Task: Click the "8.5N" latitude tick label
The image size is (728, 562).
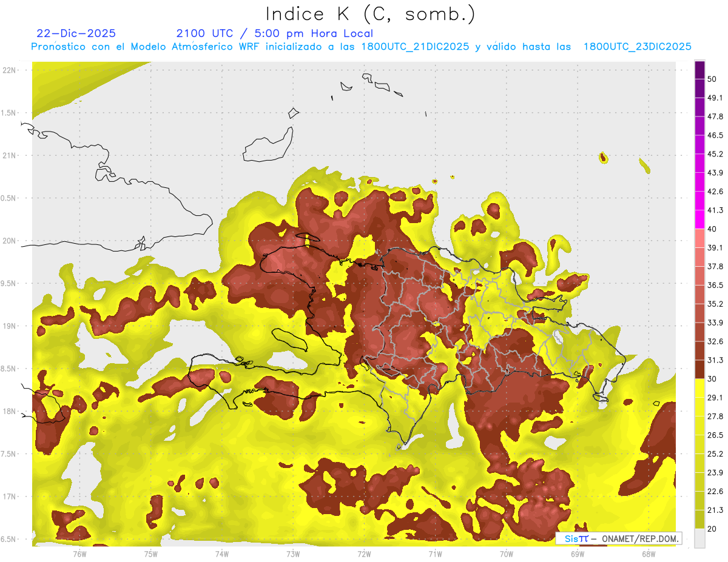Action: (x=9, y=369)
